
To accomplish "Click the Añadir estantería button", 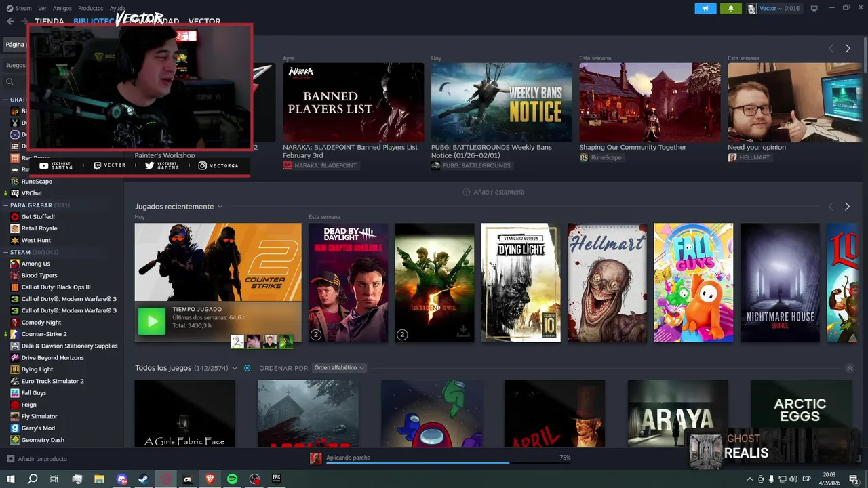I will [x=494, y=192].
